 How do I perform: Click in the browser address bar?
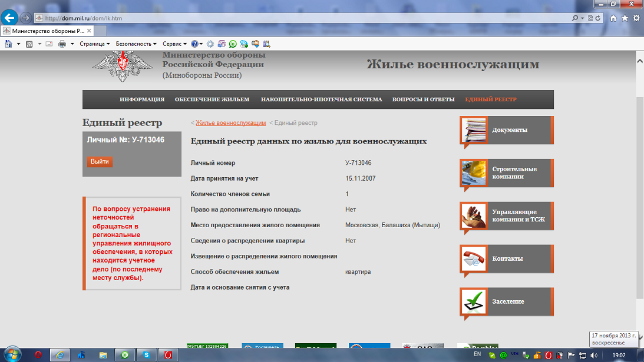(x=295, y=18)
